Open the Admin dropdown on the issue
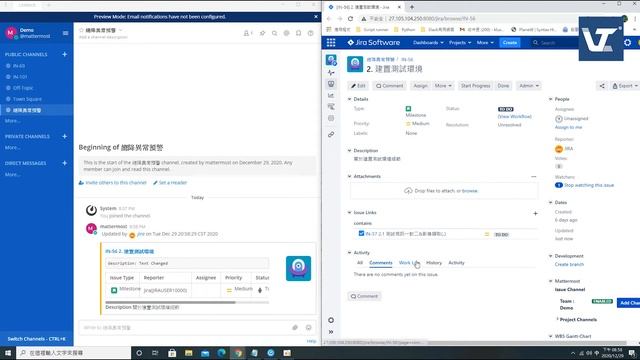Viewport: 640px width, 360px height. 529,86
